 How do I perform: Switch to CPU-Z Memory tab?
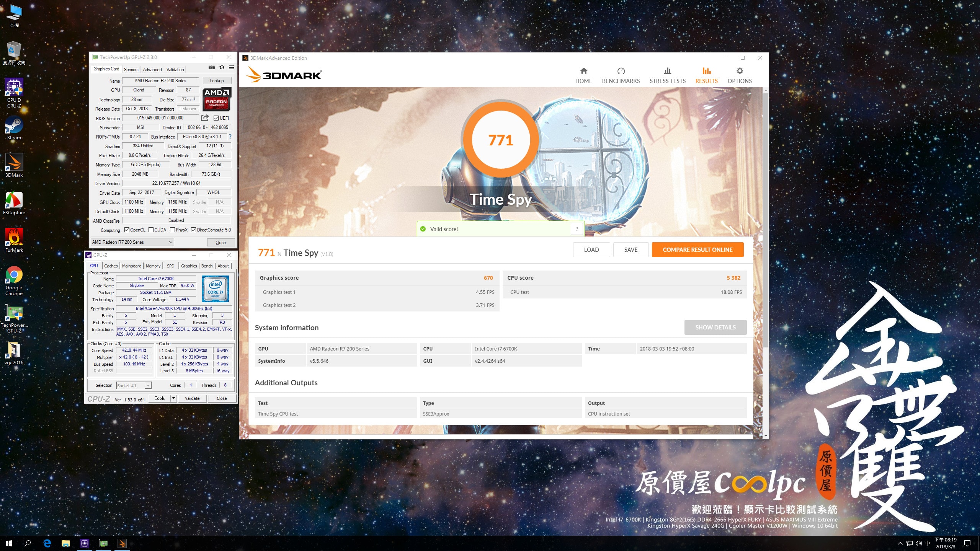coord(153,266)
